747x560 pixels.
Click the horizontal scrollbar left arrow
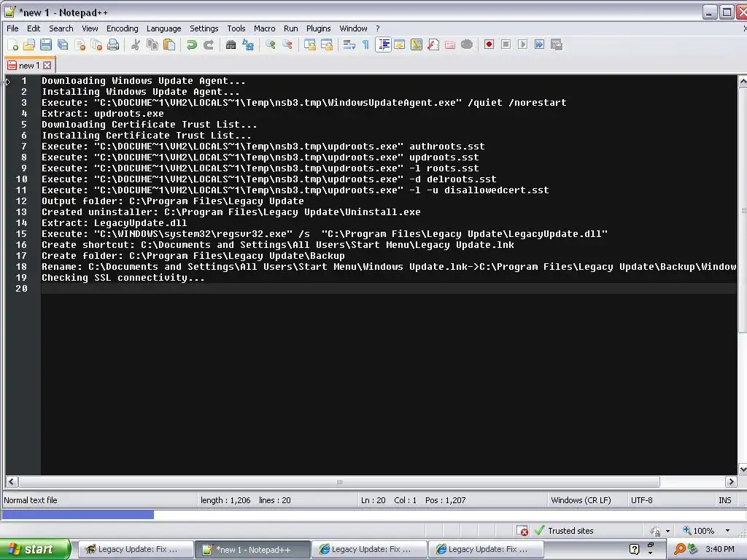tap(12, 482)
